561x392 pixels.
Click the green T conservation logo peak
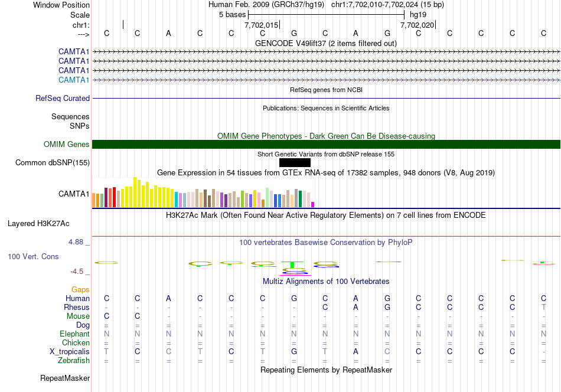(x=292, y=264)
